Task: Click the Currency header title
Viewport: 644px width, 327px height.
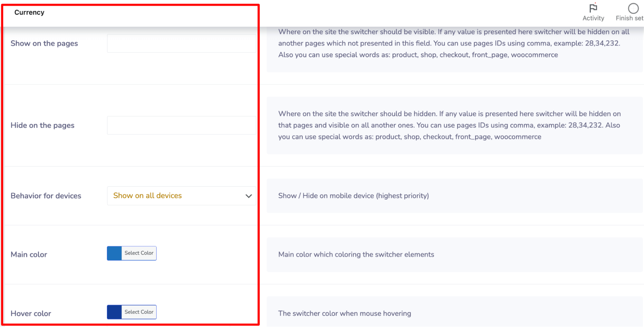Action: 29,12
